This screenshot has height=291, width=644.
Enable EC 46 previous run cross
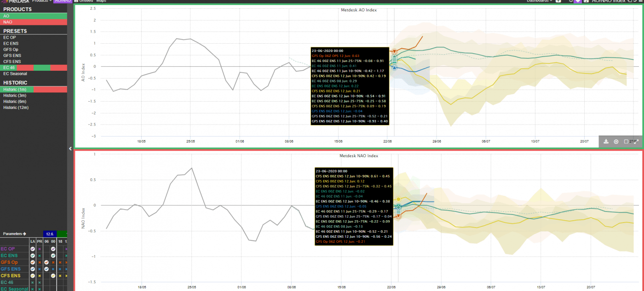tap(40, 282)
